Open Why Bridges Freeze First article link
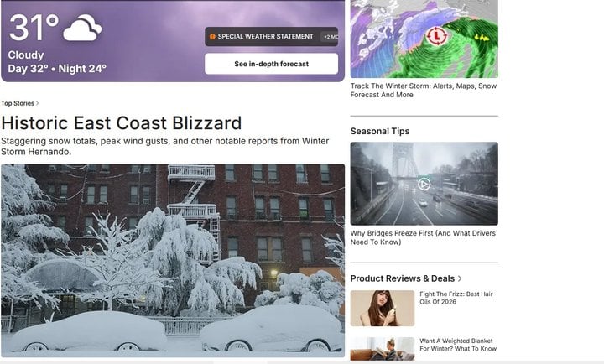This screenshot has width=604, height=364. 423,237
